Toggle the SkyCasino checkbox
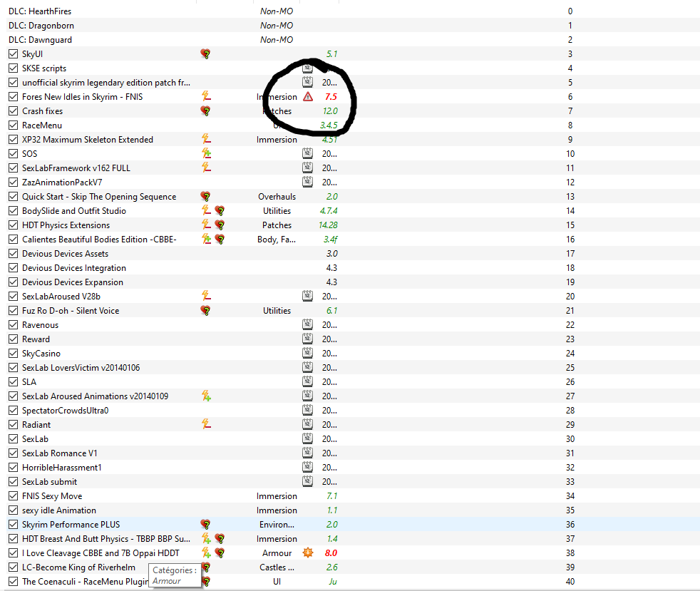This screenshot has width=700, height=591. (x=14, y=353)
